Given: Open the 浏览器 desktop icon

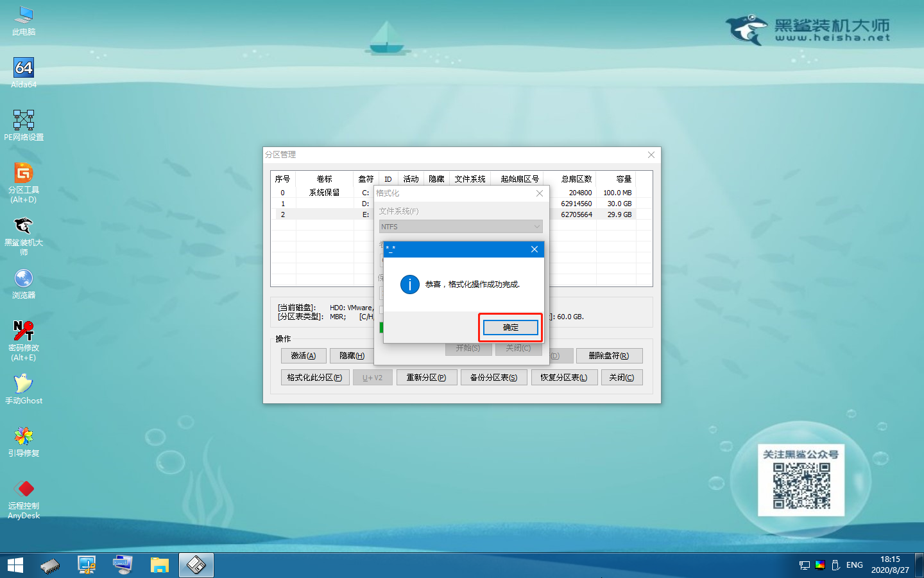Looking at the screenshot, I should point(24,284).
